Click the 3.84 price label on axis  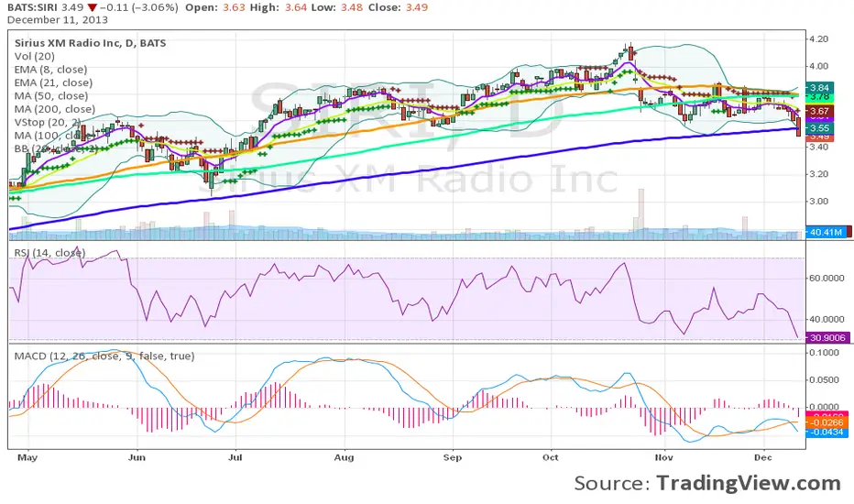click(820, 88)
